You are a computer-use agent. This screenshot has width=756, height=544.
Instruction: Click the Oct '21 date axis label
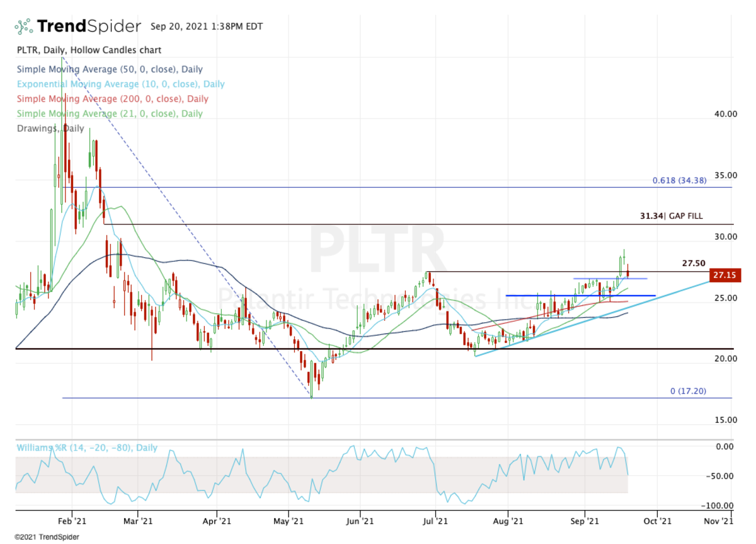[657, 521]
